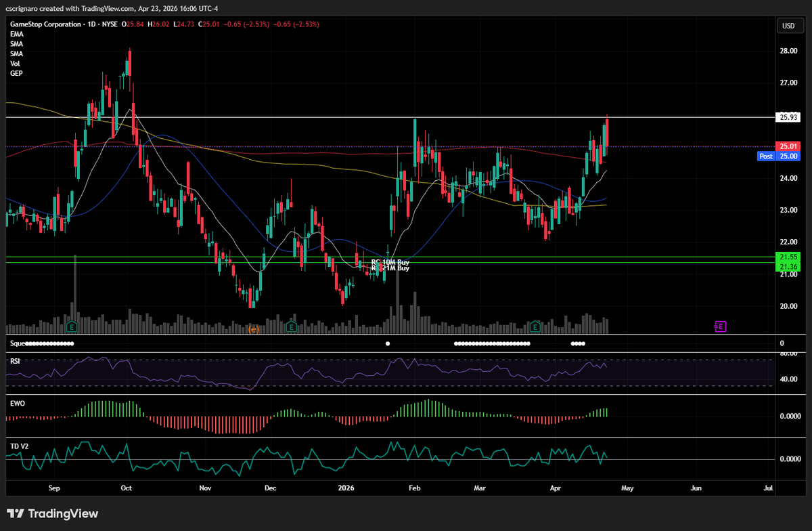Click the RC 10M Buy chart label
The height and width of the screenshot is (531, 812).
pyautogui.click(x=390, y=261)
